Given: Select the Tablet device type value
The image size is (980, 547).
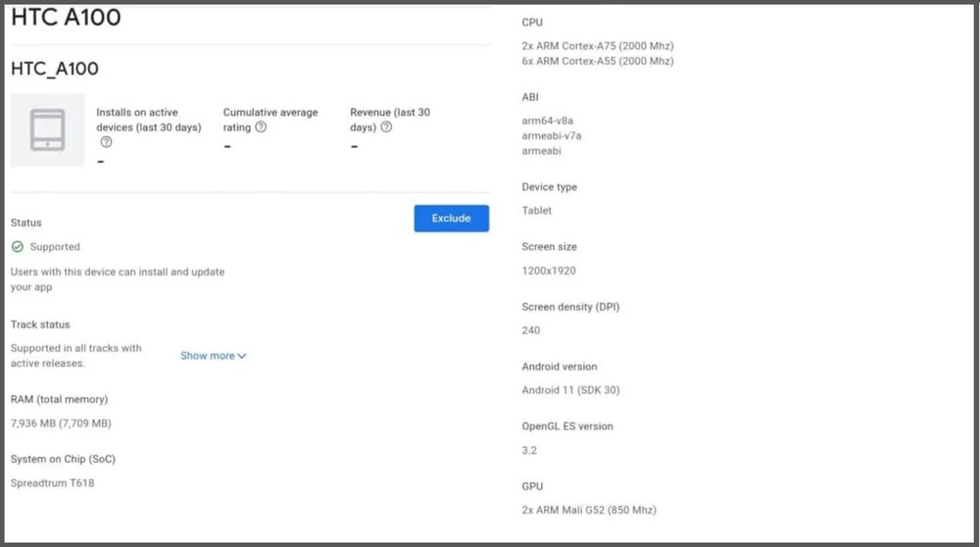Looking at the screenshot, I should [x=537, y=211].
